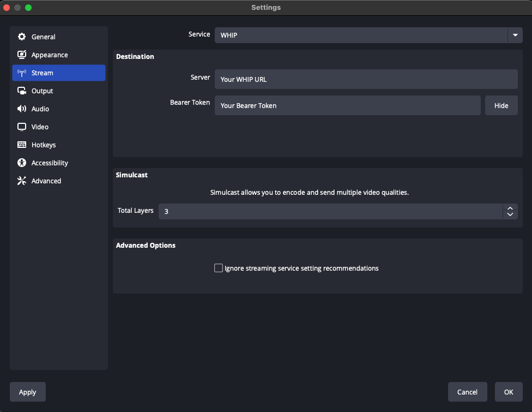The height and width of the screenshot is (412, 532).
Task: Click the Stream antenna icon
Action: click(x=22, y=73)
